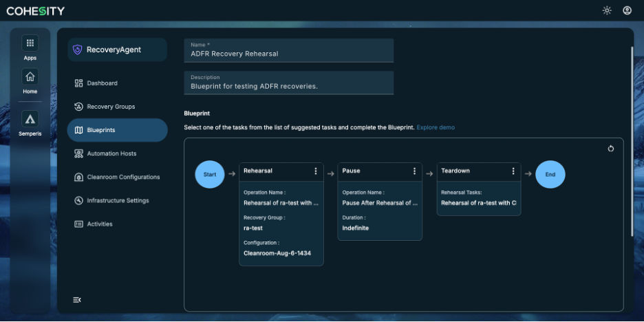The height and width of the screenshot is (322, 644).
Task: Click the reset blueprint refresh icon
Action: pos(611,149)
